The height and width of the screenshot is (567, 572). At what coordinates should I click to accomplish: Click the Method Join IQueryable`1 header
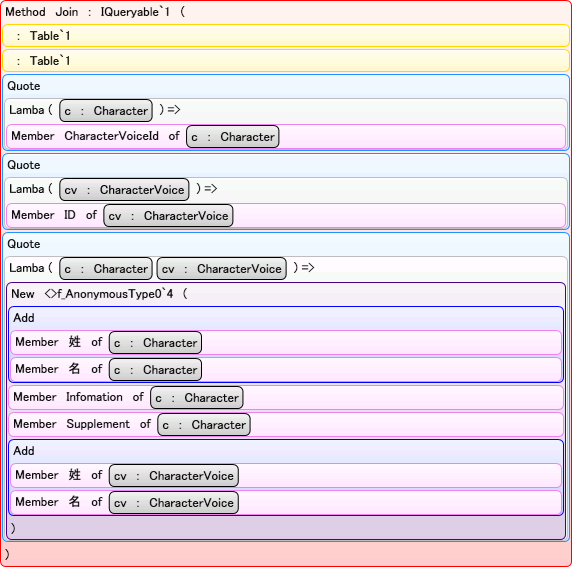point(95,12)
